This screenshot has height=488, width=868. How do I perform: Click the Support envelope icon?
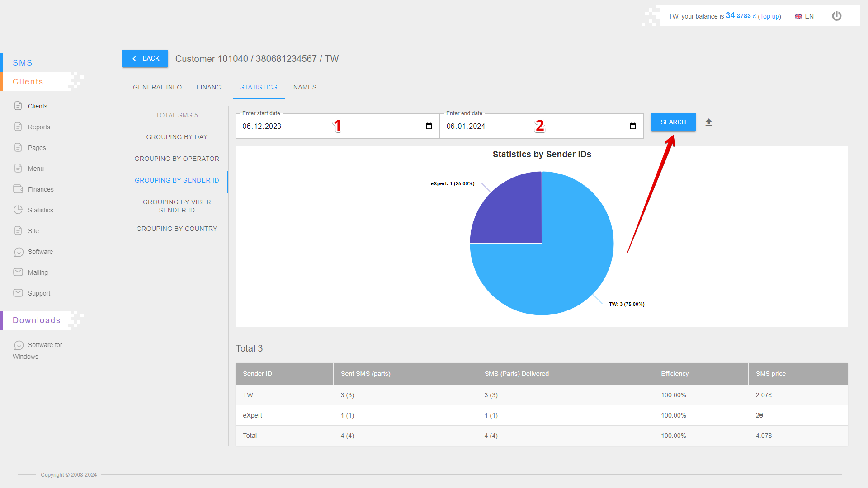click(x=18, y=293)
